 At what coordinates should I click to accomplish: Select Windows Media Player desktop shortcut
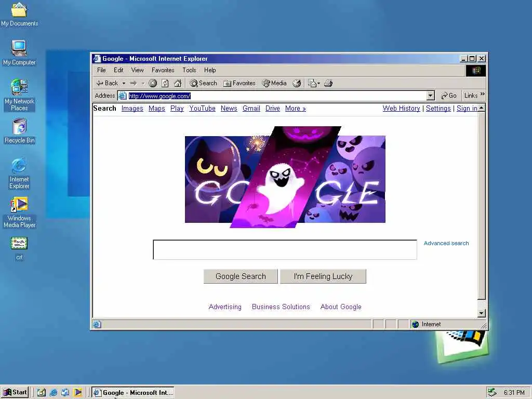pos(19,212)
